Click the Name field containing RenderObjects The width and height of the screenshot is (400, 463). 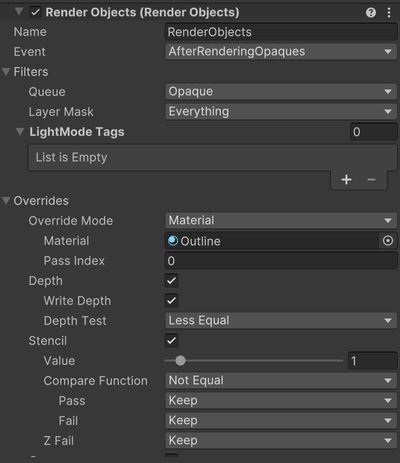click(281, 32)
